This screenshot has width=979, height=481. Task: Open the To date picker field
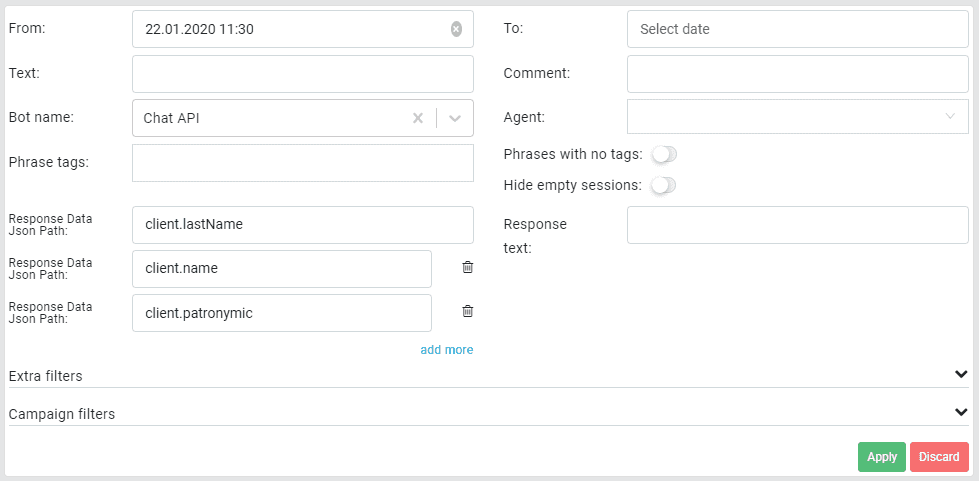[x=797, y=30]
